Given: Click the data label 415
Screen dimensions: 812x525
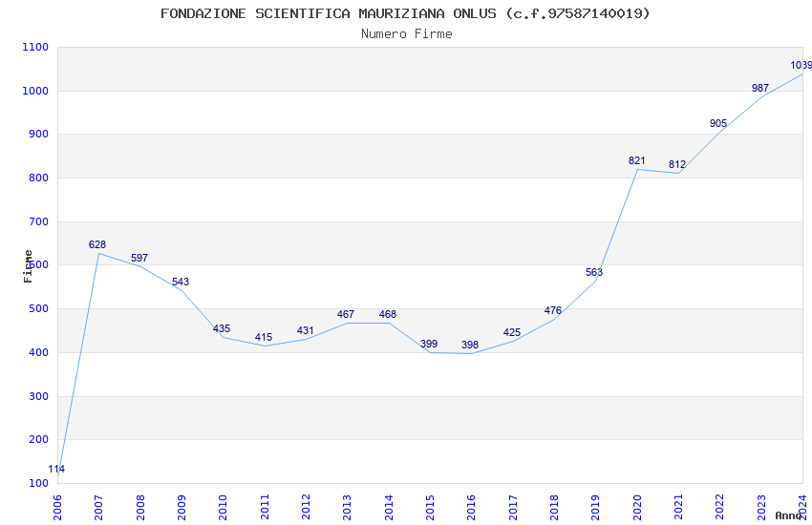Looking at the screenshot, I should [x=264, y=338].
